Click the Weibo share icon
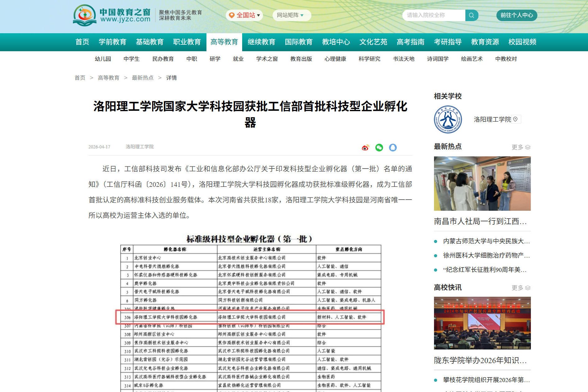588x392 pixels. click(365, 148)
